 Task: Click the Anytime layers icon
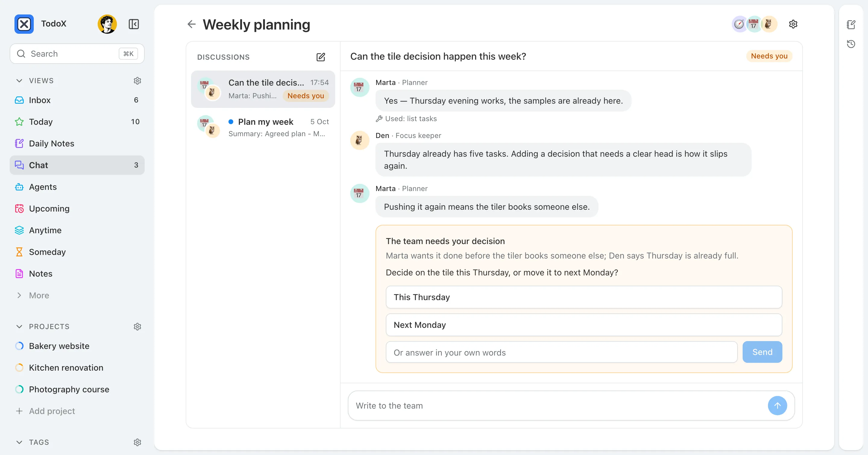19,231
